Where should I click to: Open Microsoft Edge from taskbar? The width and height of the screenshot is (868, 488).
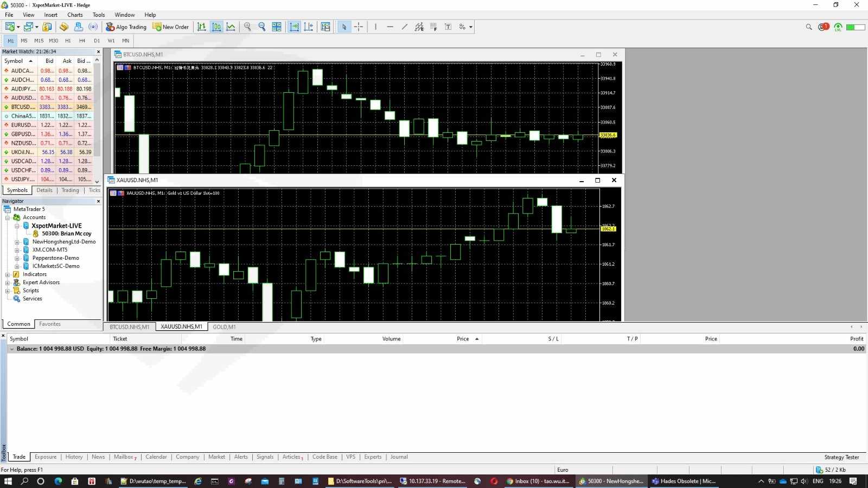tap(58, 481)
